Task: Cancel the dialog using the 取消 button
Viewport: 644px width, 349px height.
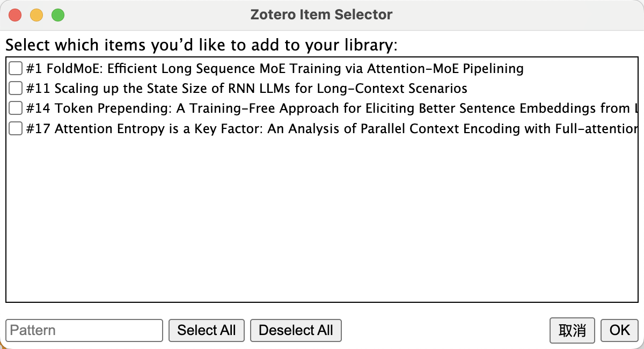Action: pos(572,330)
